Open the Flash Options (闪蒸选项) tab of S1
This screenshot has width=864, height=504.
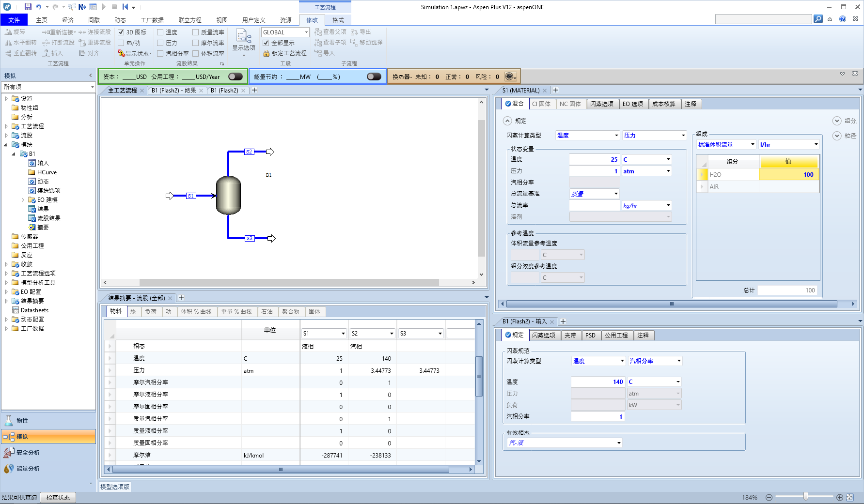pos(602,104)
